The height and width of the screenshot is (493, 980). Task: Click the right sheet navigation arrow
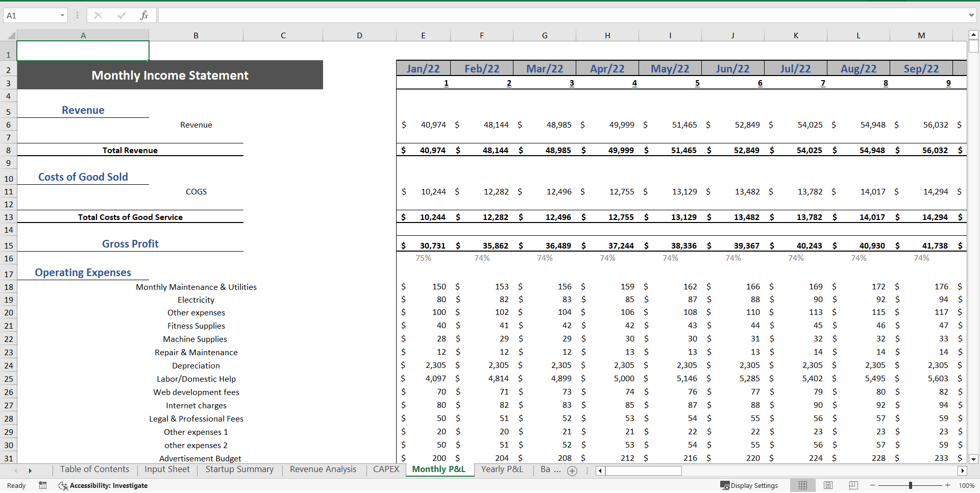pos(31,471)
